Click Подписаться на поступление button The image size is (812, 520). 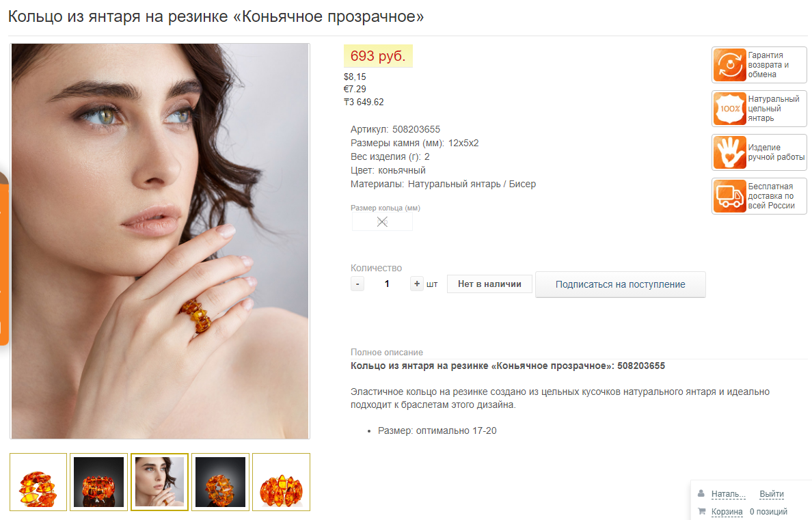coord(621,284)
